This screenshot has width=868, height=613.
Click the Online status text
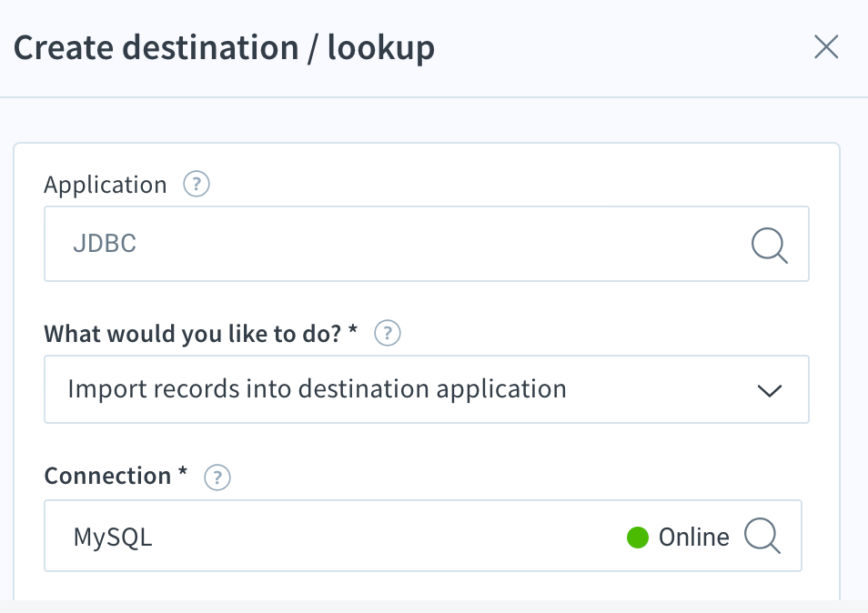693,538
